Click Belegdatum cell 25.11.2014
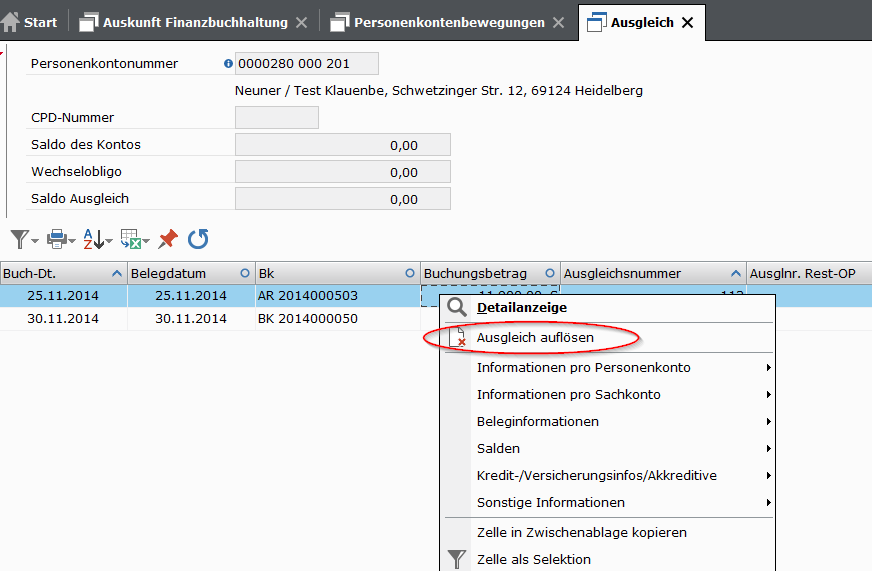 (x=191, y=296)
